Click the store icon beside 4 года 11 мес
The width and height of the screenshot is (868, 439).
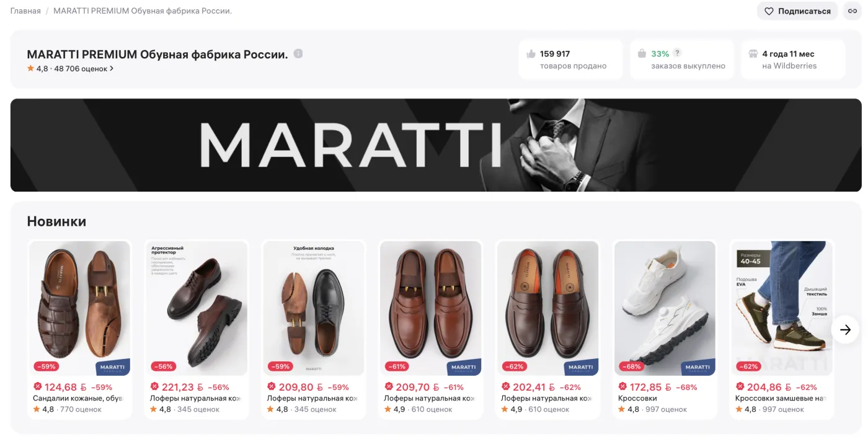click(x=753, y=54)
